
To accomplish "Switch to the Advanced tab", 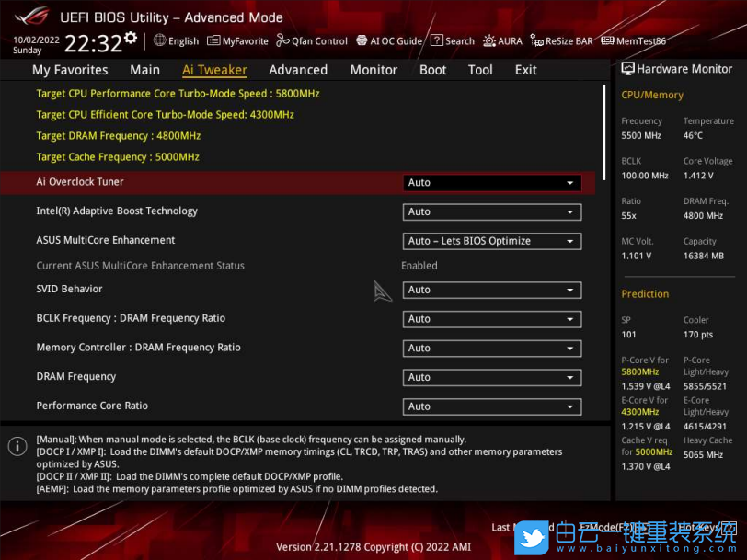I will tap(298, 69).
